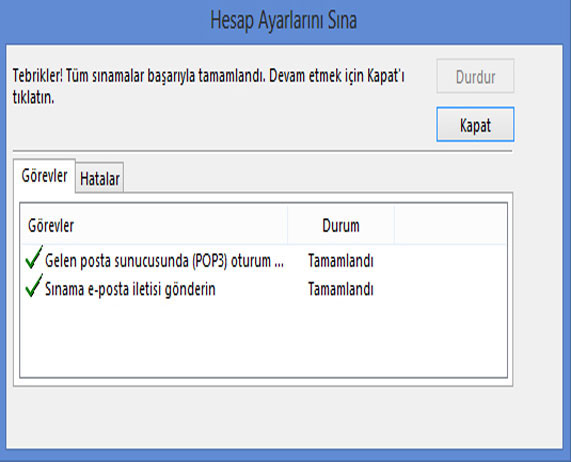Screen dimensions: 571x462
Task: Switch to the Hatalar tab
Action: [x=100, y=178]
